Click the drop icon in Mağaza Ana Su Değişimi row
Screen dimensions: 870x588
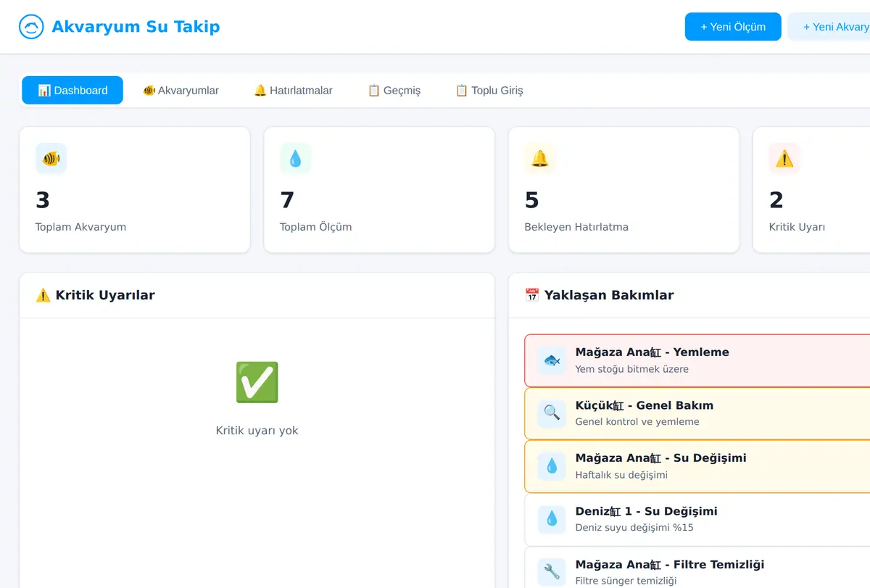tap(552, 466)
